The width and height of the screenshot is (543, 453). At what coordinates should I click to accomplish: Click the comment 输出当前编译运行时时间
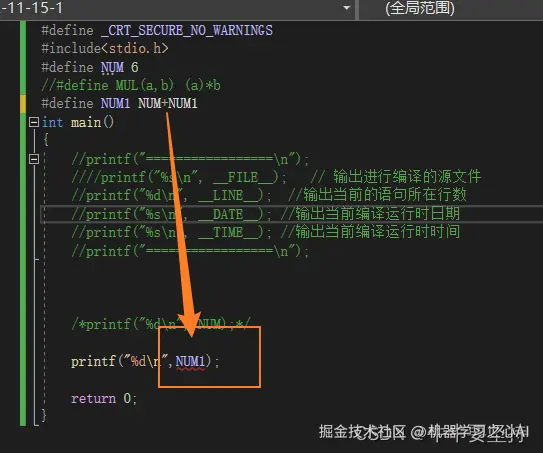coord(377,231)
